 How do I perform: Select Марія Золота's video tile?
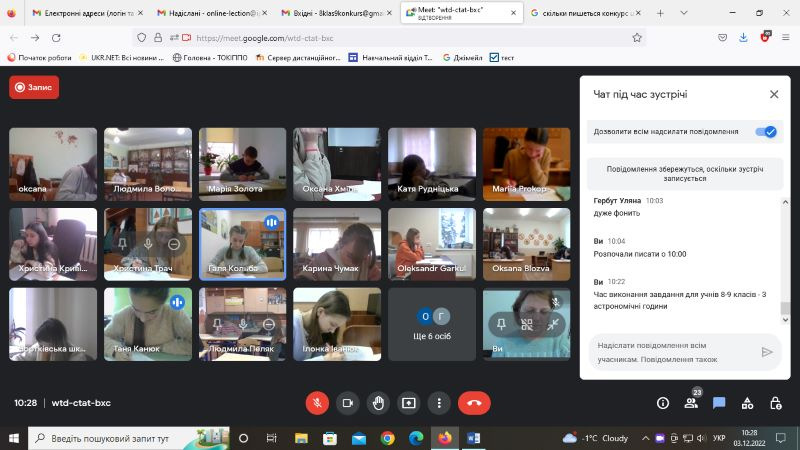tap(242, 164)
